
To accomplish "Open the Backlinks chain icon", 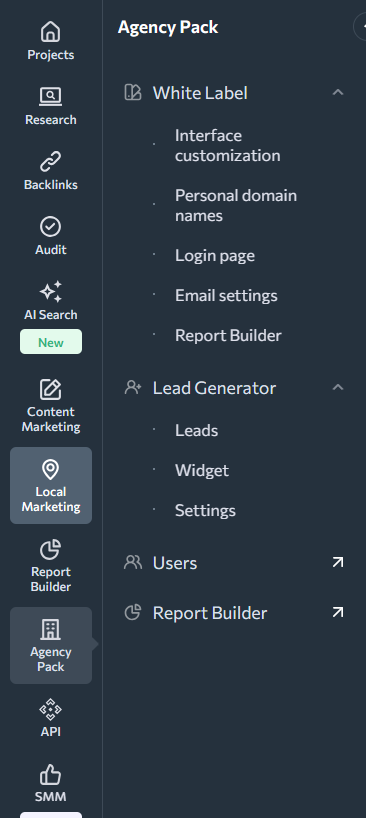I will pos(51,162).
